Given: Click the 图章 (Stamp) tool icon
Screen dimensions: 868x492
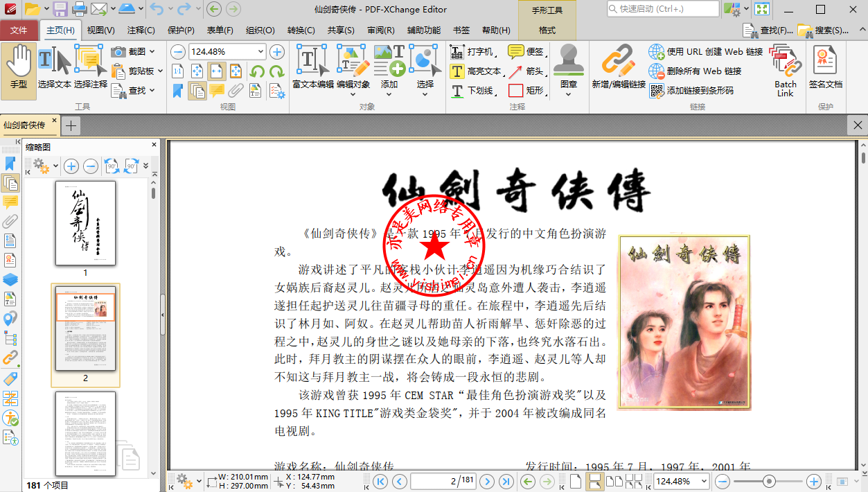Looking at the screenshot, I should (x=568, y=67).
